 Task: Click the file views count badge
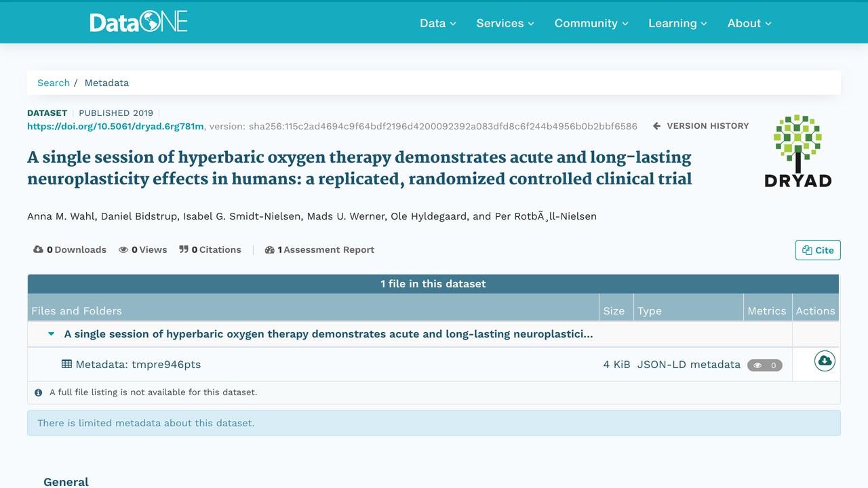tap(765, 365)
